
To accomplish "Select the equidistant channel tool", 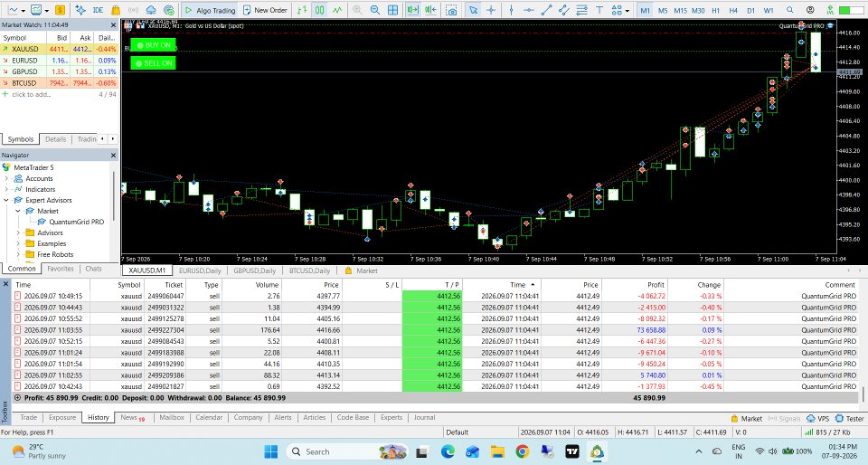I will pyautogui.click(x=564, y=10).
